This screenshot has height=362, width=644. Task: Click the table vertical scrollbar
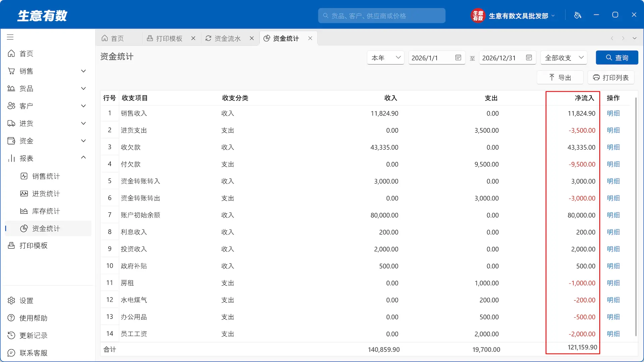(x=636, y=216)
